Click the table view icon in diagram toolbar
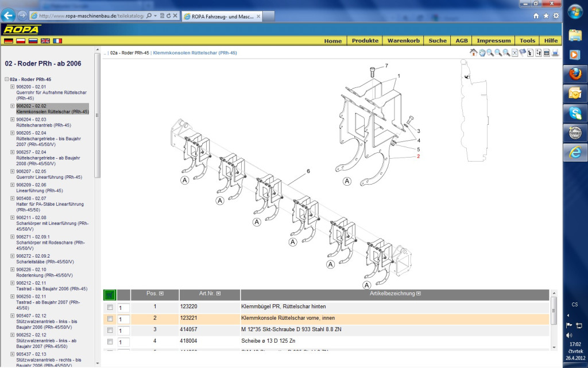588x368 pixels. 547,53
